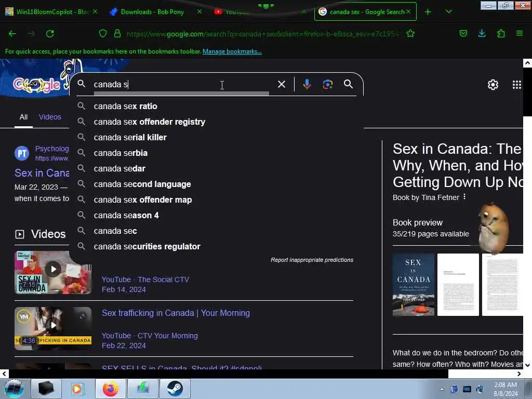This screenshot has height=399, width=532.
Task: Click Report inappropriate predictions
Action: [312, 260]
